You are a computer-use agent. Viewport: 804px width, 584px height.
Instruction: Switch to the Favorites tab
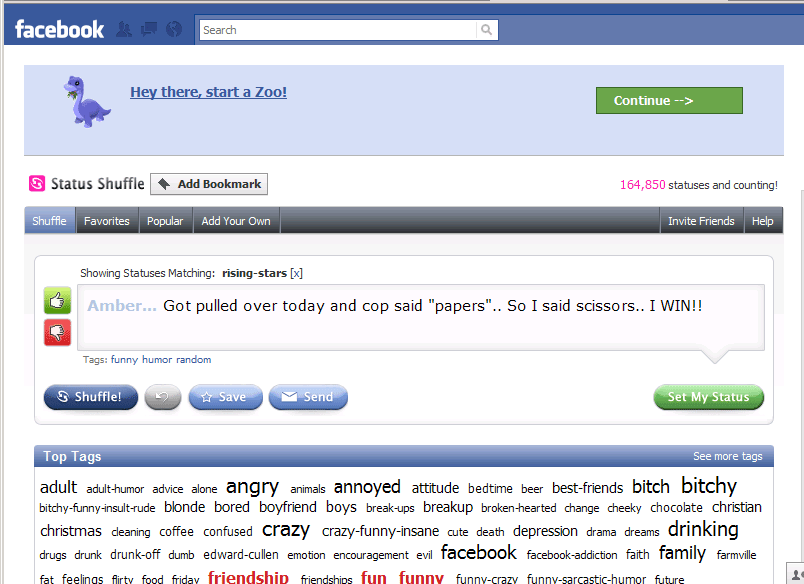tap(107, 221)
